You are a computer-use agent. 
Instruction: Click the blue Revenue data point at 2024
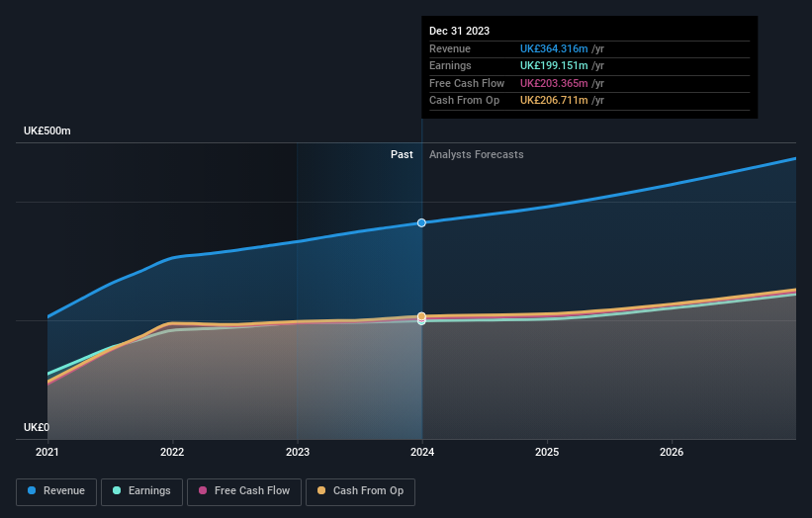point(421,223)
